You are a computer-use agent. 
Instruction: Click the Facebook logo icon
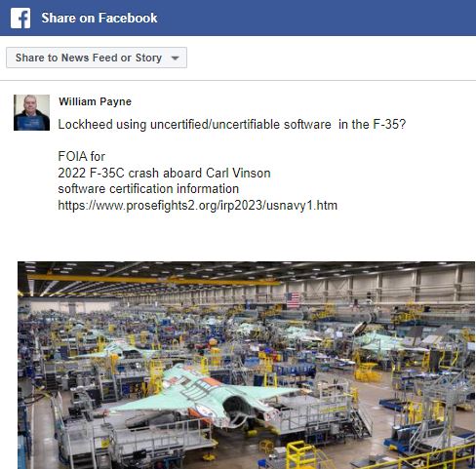pos(20,19)
